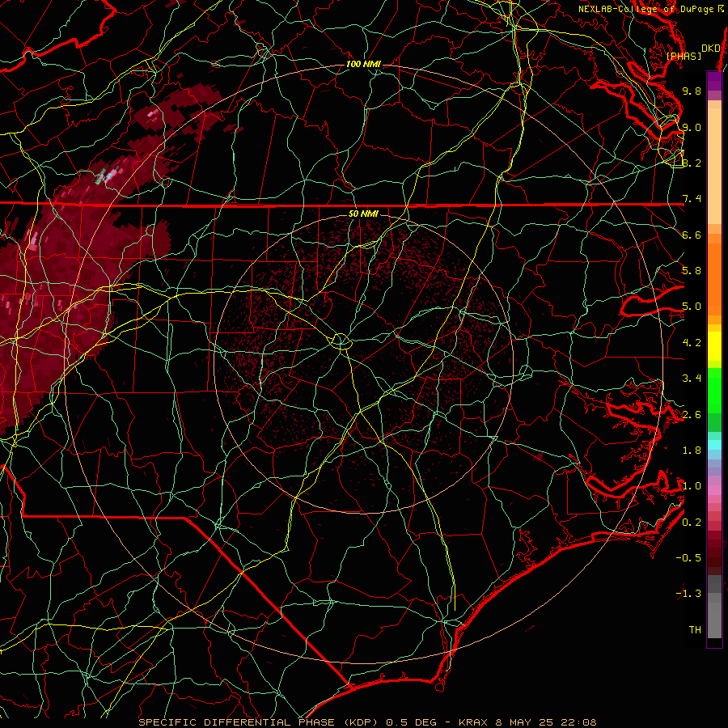The image size is (728, 728).
Task: Click the 5.0 value on color scale
Action: coord(692,307)
